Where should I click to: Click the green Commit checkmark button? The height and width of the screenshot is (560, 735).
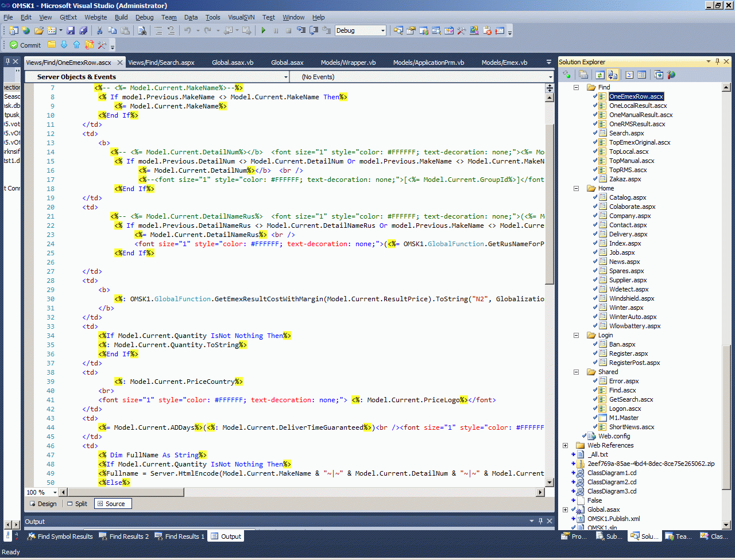25,45
